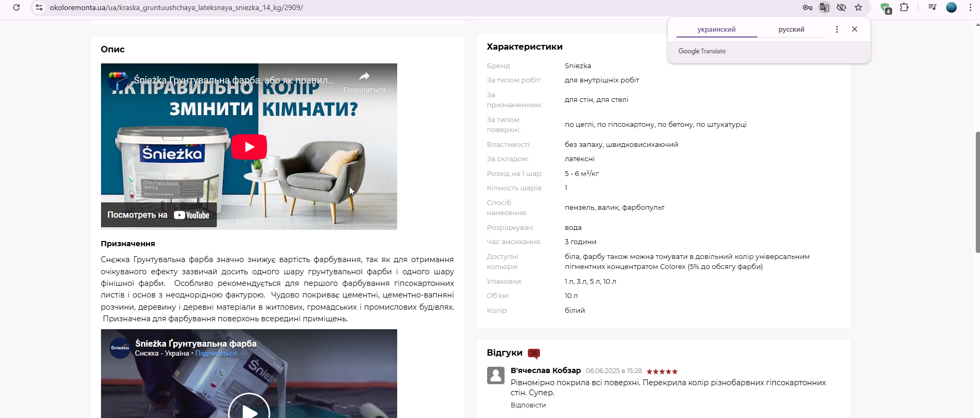Click the value '5 - 6 м²/кг'
Viewport: 980px width, 418px height.
[582, 173]
